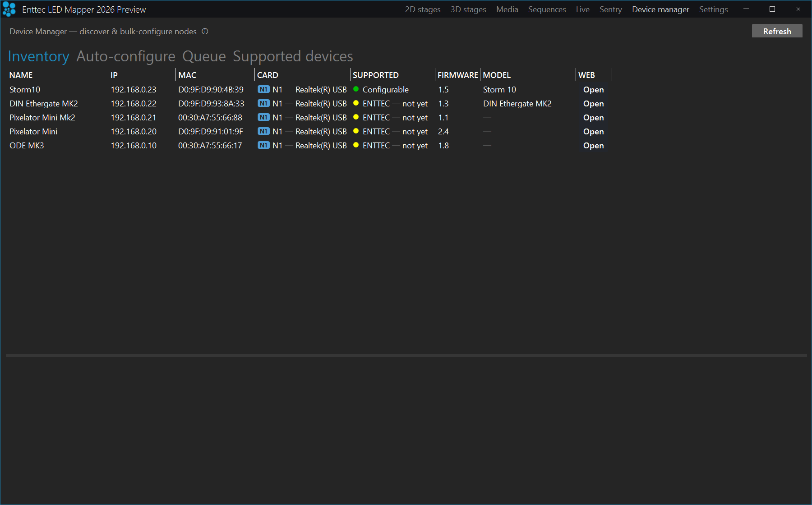
Task: Click MAC address D0:9F:D9:91:01:9F
Action: [x=211, y=132]
